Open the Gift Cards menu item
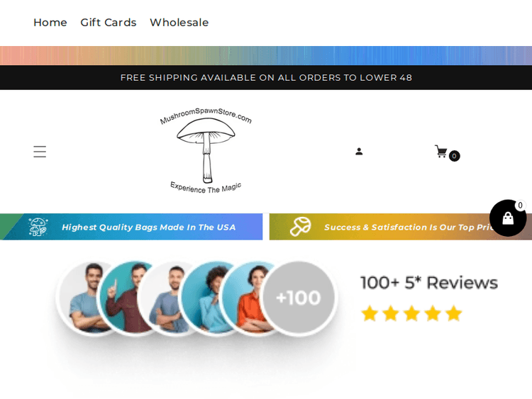The width and height of the screenshot is (532, 399). click(x=109, y=23)
